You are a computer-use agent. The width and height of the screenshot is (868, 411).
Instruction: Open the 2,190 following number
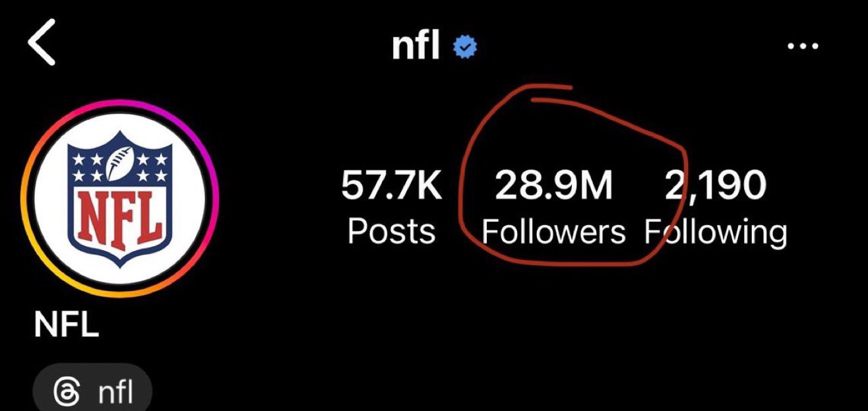(x=714, y=186)
